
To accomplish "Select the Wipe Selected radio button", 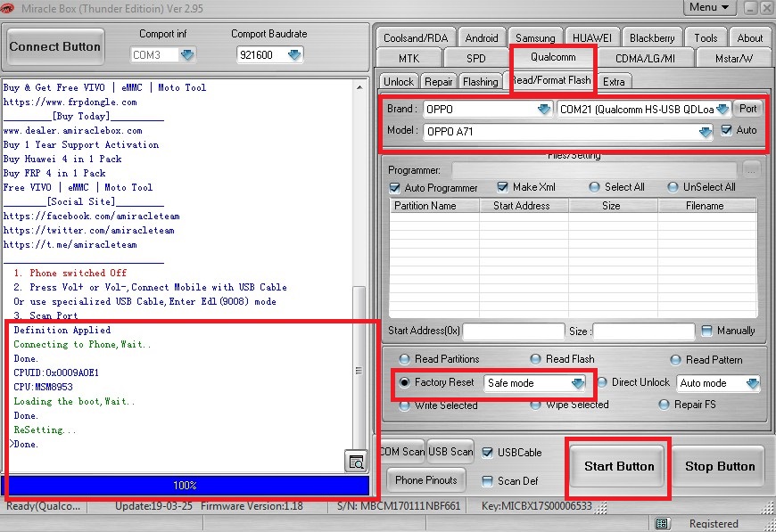I will coord(535,405).
